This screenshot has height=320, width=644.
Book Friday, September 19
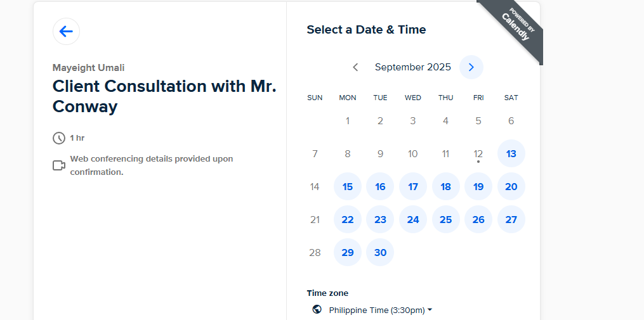point(478,187)
